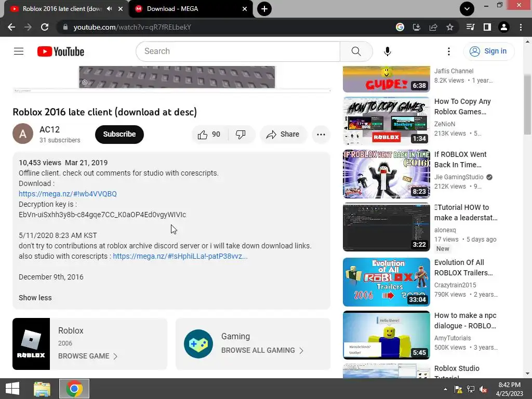Click the Sign in button
532x399 pixels.
pyautogui.click(x=489, y=51)
